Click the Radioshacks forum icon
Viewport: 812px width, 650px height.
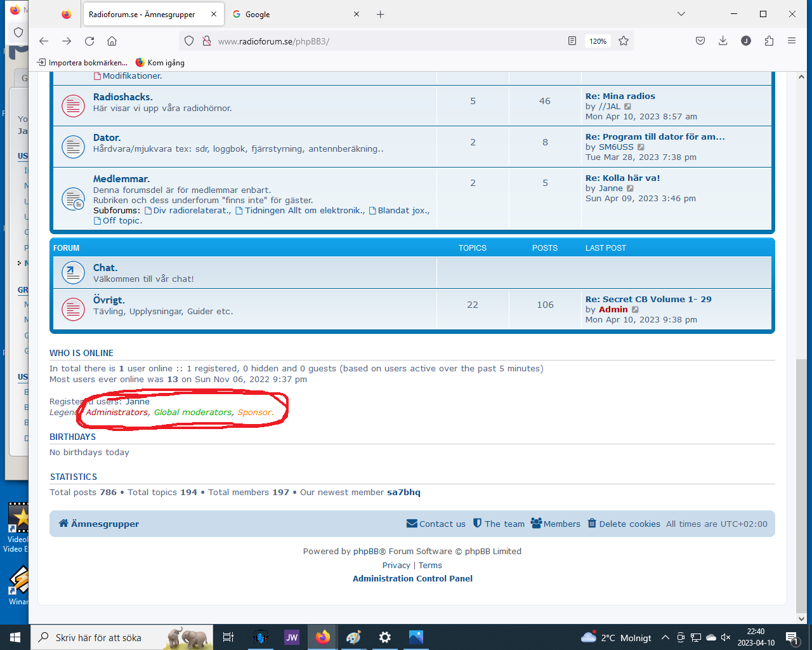click(x=73, y=106)
